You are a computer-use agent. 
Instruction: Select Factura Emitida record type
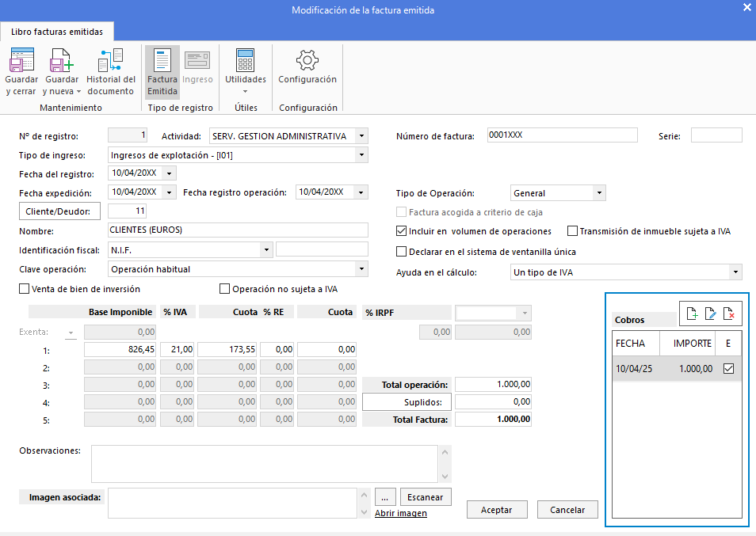click(x=162, y=72)
